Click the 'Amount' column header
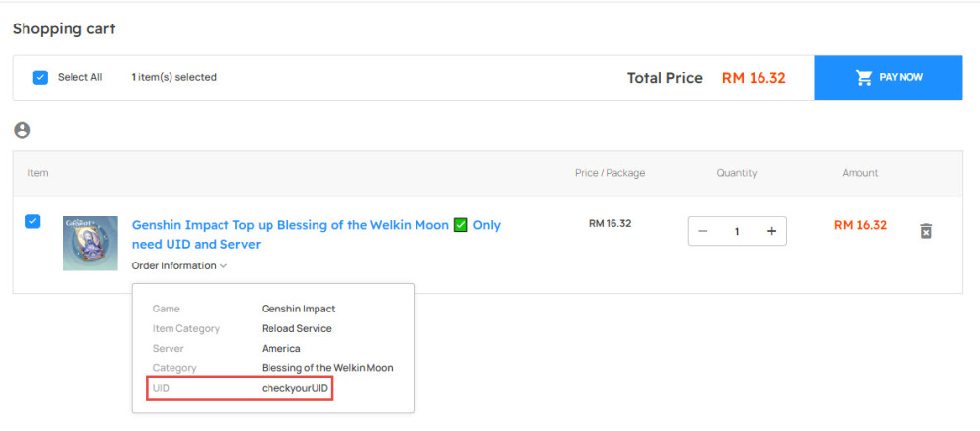The width and height of the screenshot is (980, 431). coord(860,173)
